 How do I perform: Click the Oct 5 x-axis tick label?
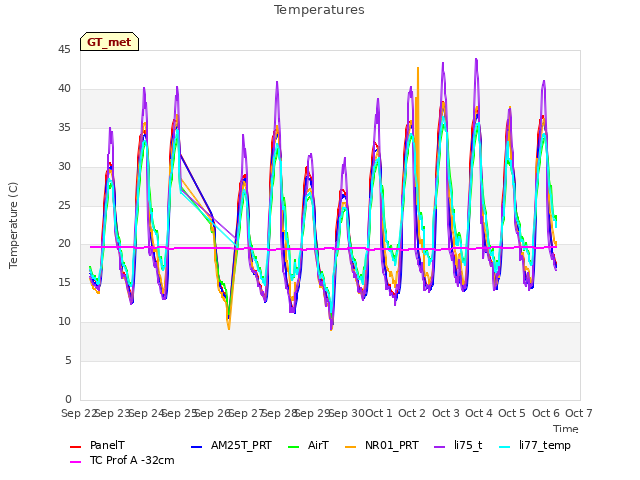point(512,413)
